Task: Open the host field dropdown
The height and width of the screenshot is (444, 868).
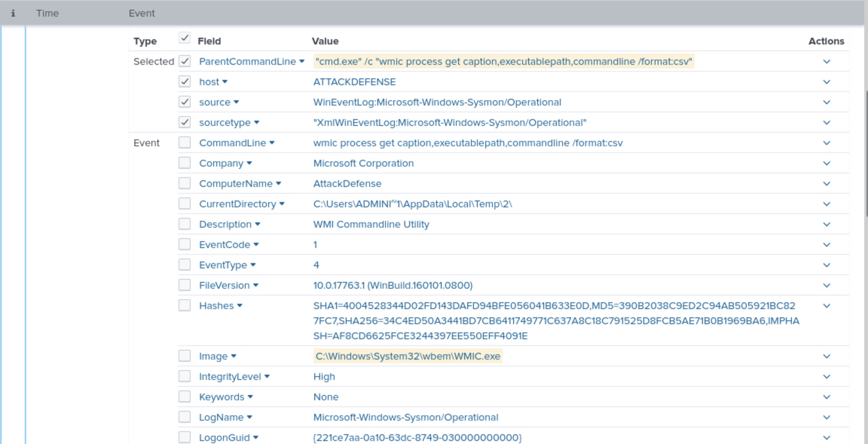Action: [225, 82]
